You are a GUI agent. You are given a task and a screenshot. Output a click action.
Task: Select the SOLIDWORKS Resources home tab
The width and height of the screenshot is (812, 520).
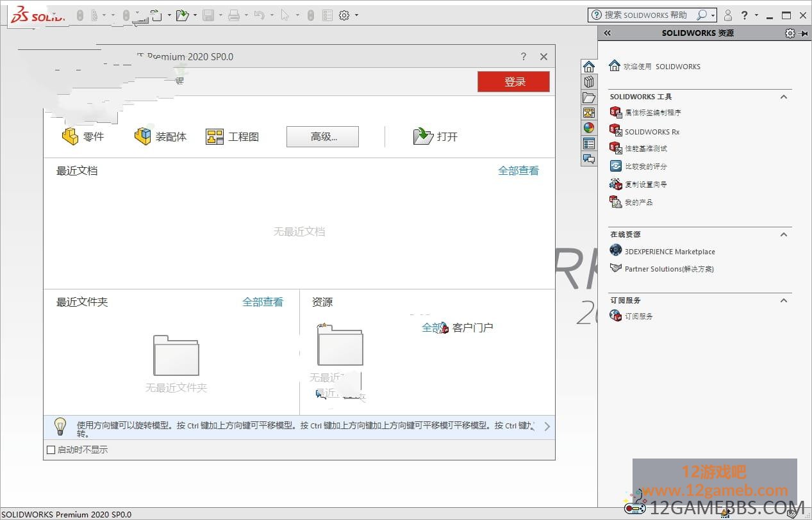(x=589, y=66)
